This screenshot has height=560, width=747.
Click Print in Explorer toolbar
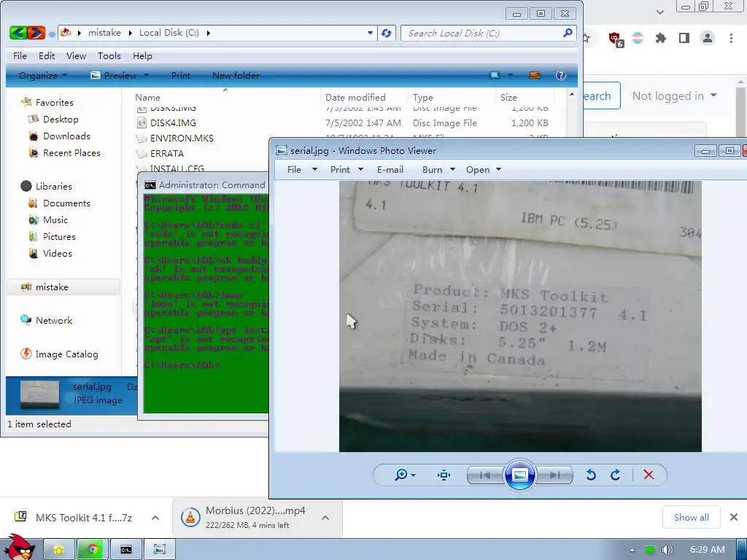(181, 75)
